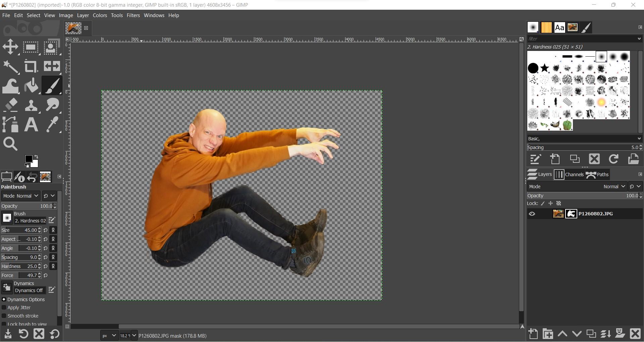644x342 pixels.
Task: Choose the Bucket Fill tool
Action: (31, 85)
